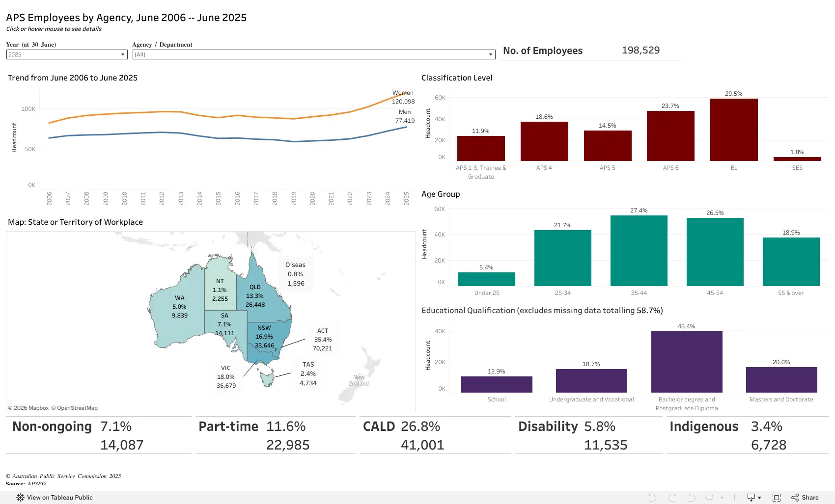Select the School qualification bar
The height and width of the screenshot is (504, 835).
(497, 384)
